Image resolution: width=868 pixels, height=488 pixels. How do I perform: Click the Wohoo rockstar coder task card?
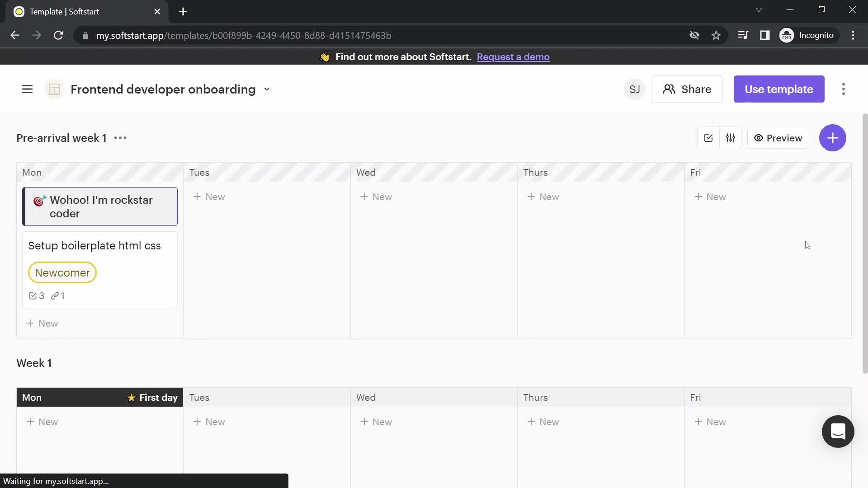click(100, 207)
